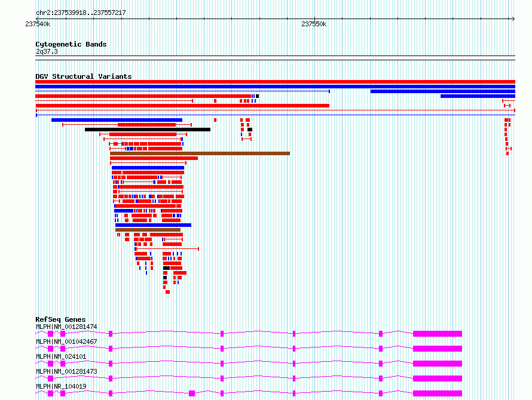
Task: Click the large last exon of NR_104019
Action: tap(438, 393)
